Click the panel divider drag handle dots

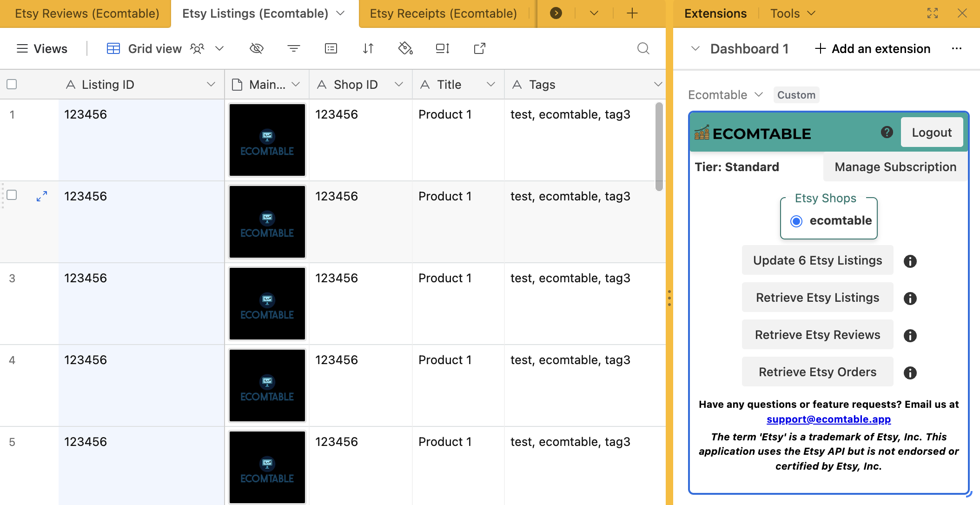669,298
